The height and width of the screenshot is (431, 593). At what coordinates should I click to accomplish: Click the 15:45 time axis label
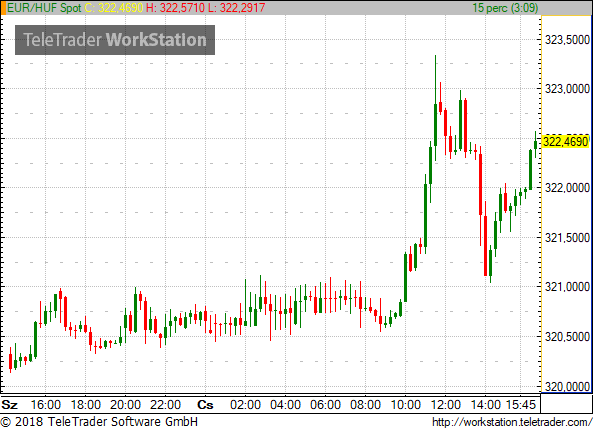(x=521, y=405)
